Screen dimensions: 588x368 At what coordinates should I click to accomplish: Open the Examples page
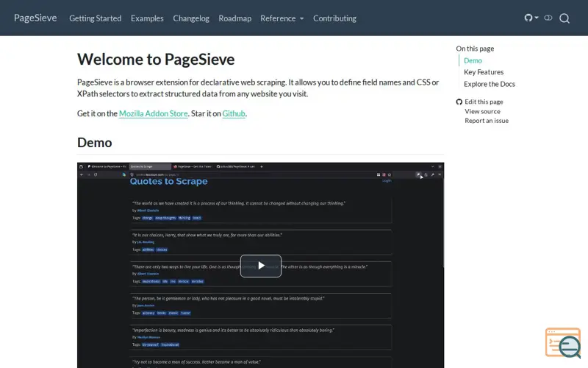tap(147, 18)
